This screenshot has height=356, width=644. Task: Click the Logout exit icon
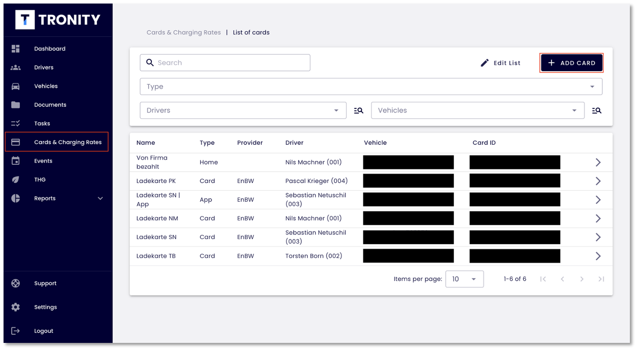coord(16,331)
